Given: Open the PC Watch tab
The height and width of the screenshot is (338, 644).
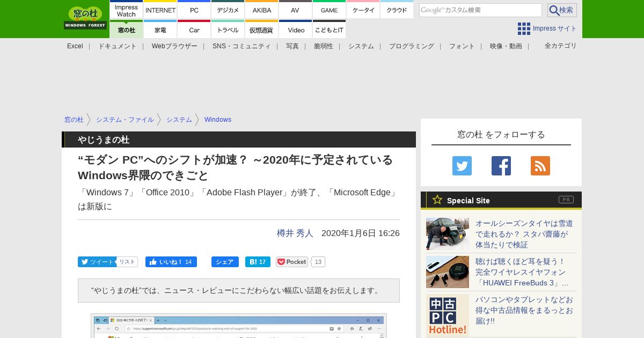Looking at the screenshot, I should (x=194, y=10).
